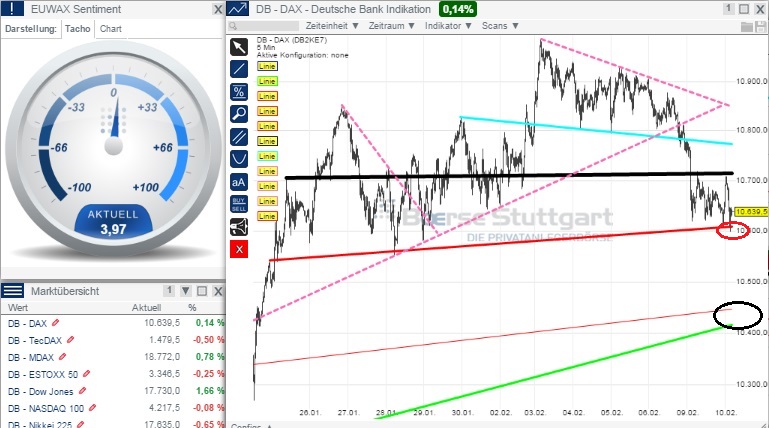The image size is (769, 428).
Task: Click the pencil icon next to DB - MDAX
Action: point(62,356)
